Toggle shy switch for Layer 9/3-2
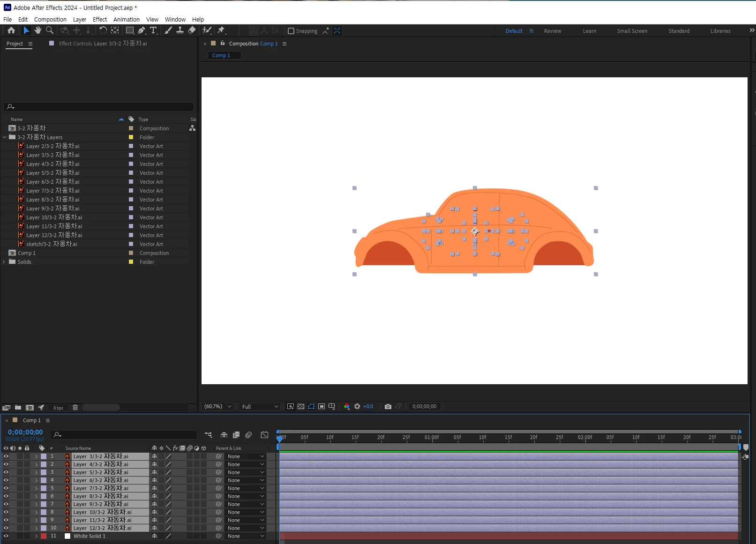 154,504
